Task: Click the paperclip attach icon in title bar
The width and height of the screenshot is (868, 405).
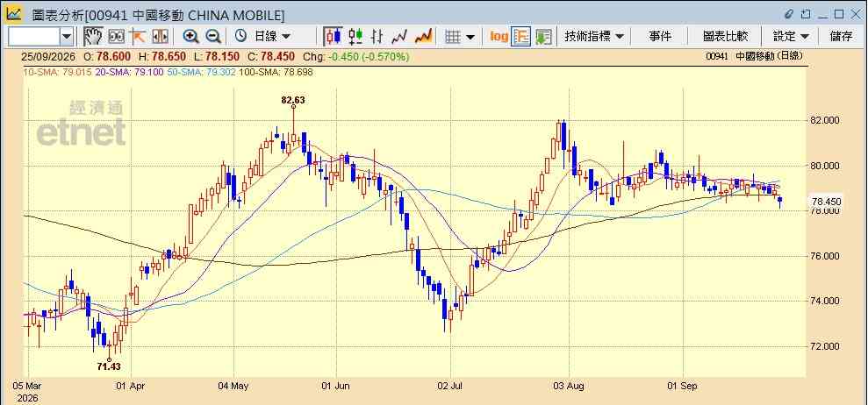Action: (x=789, y=14)
